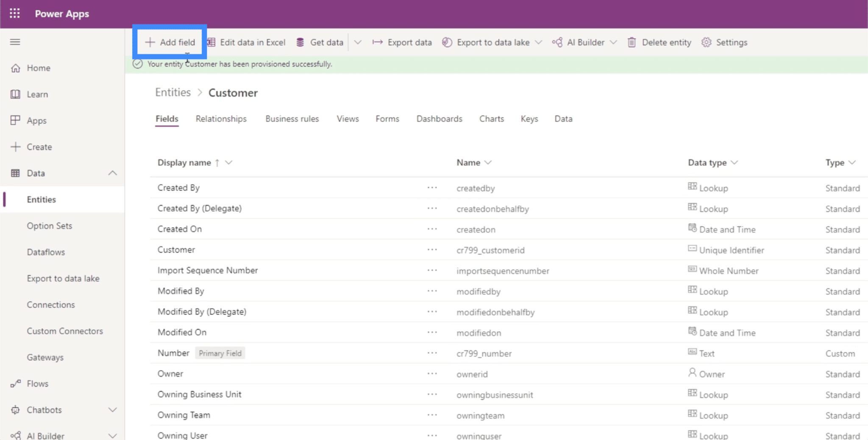Open more options for Number primary field

pos(432,353)
